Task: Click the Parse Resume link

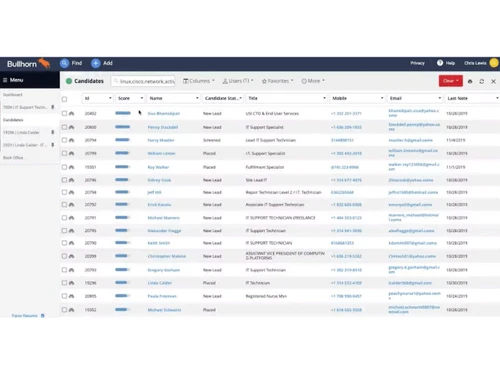Action: click(x=24, y=316)
